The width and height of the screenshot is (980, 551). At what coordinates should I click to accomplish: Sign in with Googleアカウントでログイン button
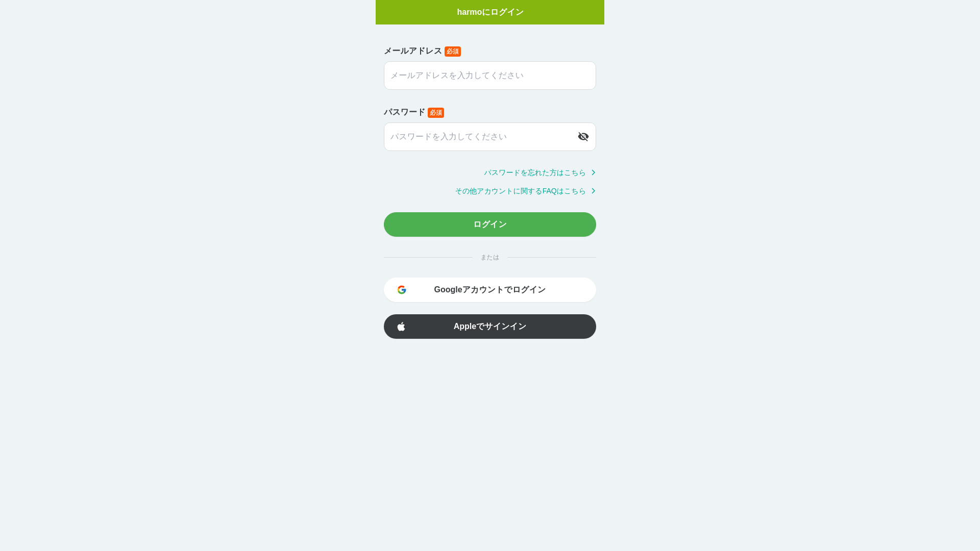490,290
